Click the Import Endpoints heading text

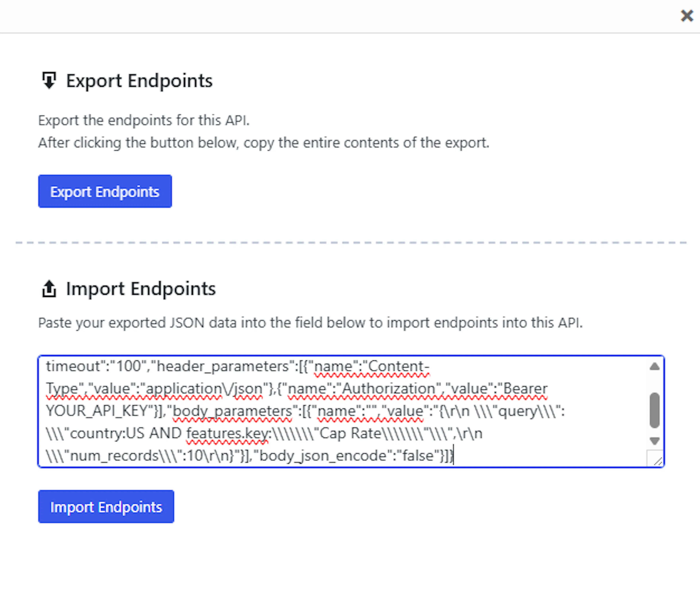point(141,289)
